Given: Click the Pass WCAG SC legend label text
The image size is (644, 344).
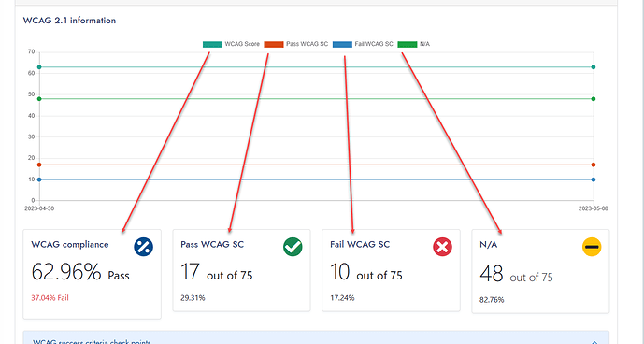Looking at the screenshot, I should [308, 44].
